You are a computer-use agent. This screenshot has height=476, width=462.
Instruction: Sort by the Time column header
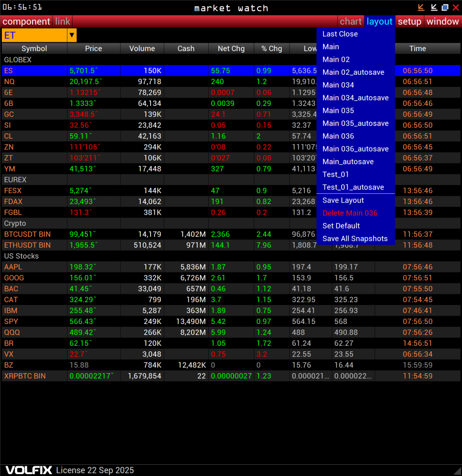[417, 48]
